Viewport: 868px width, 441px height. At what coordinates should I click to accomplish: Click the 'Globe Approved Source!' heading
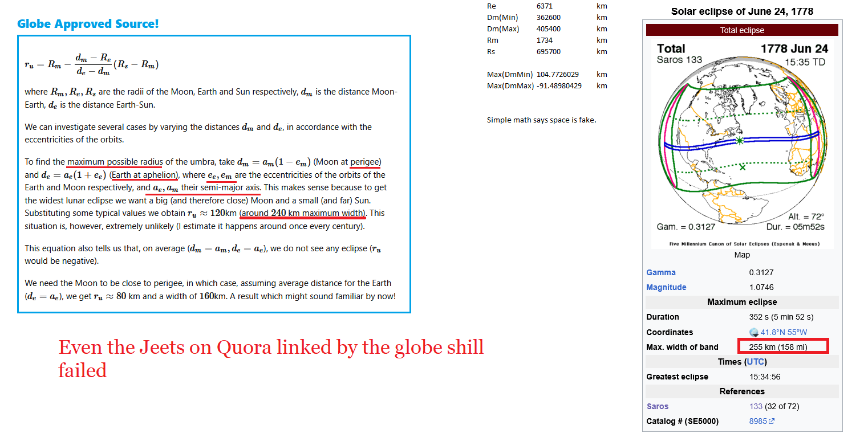[88, 24]
